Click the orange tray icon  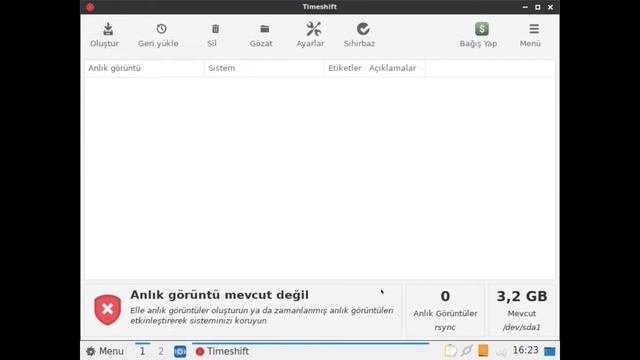click(x=483, y=351)
